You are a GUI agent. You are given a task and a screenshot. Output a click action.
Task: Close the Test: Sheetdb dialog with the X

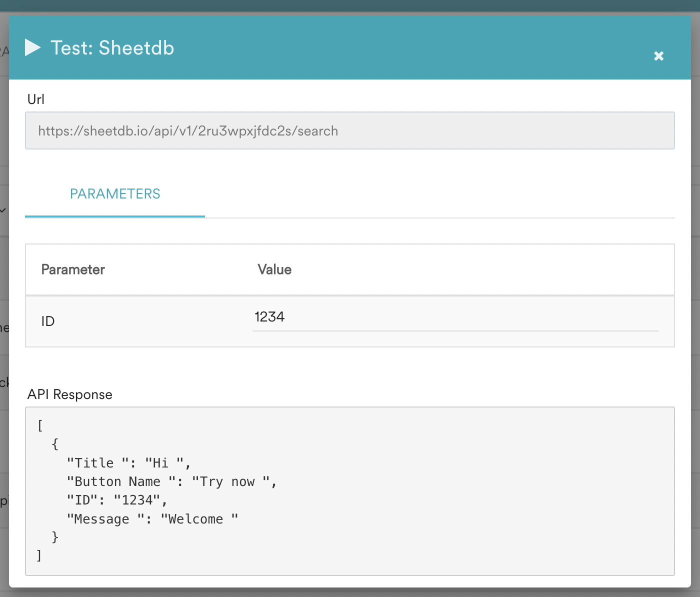pos(658,56)
